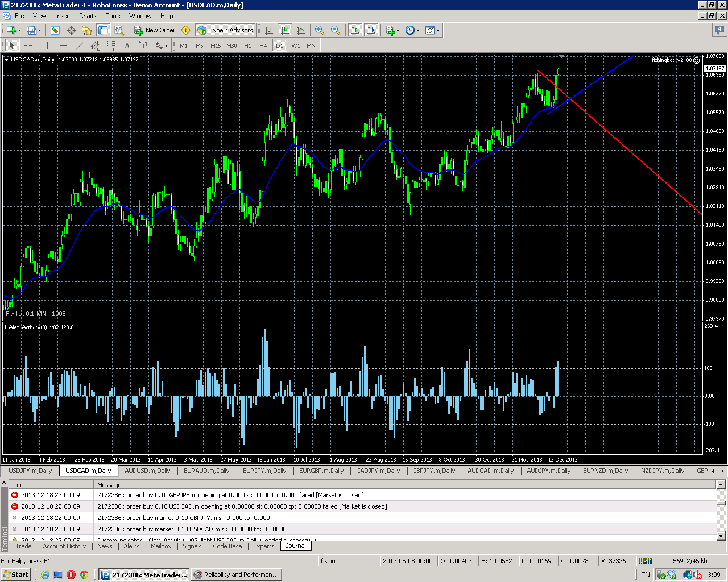
Task: Open the Navigator folder-star icon
Action: tap(87, 30)
